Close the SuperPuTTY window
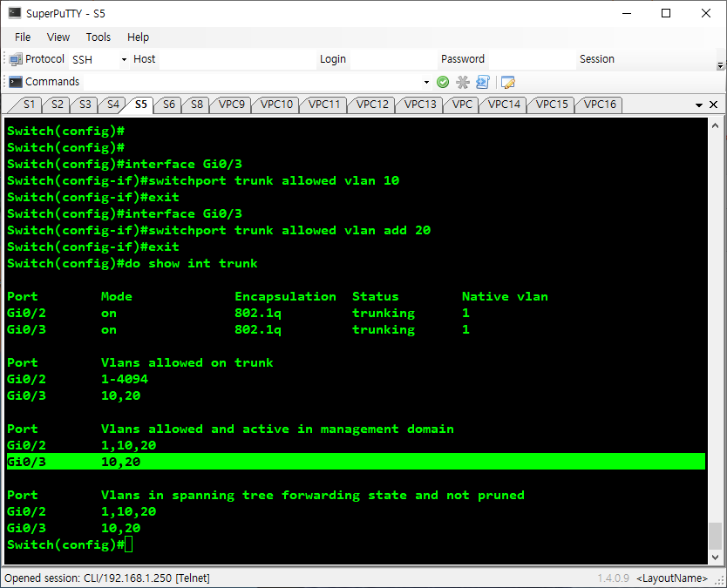The width and height of the screenshot is (727, 588). (x=706, y=13)
